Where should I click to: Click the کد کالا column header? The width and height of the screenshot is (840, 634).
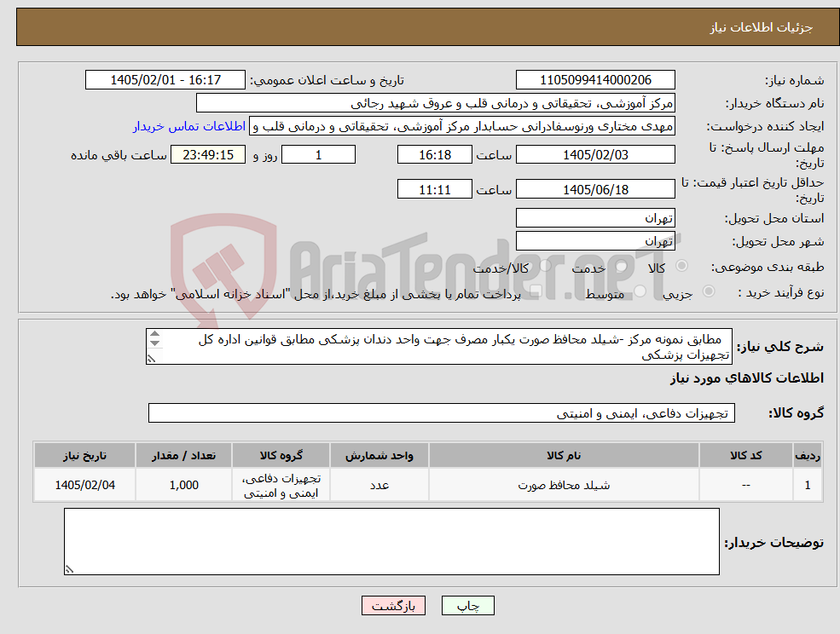[x=745, y=455]
